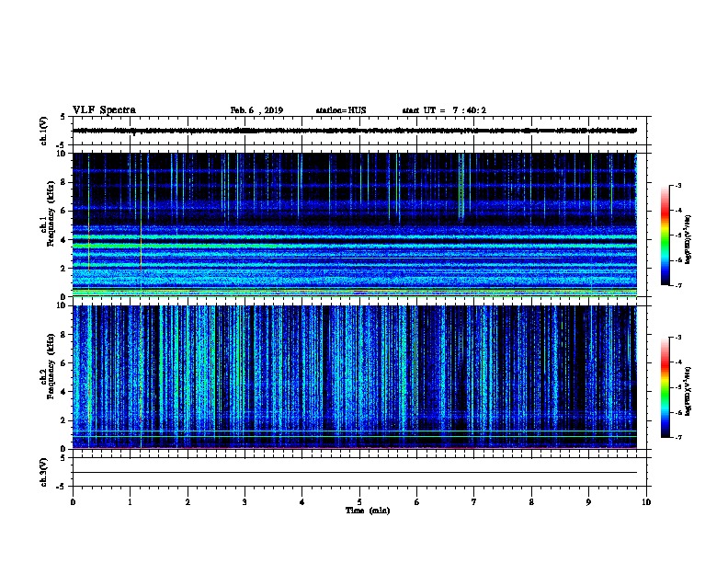
Task: Click the time axis tick label '8'
Action: (x=531, y=502)
